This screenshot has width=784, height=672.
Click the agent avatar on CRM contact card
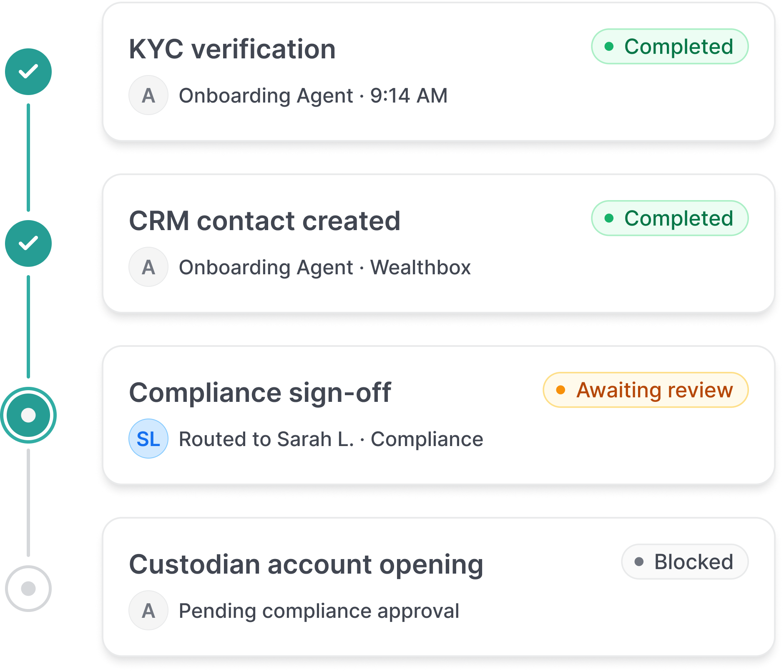point(148,267)
